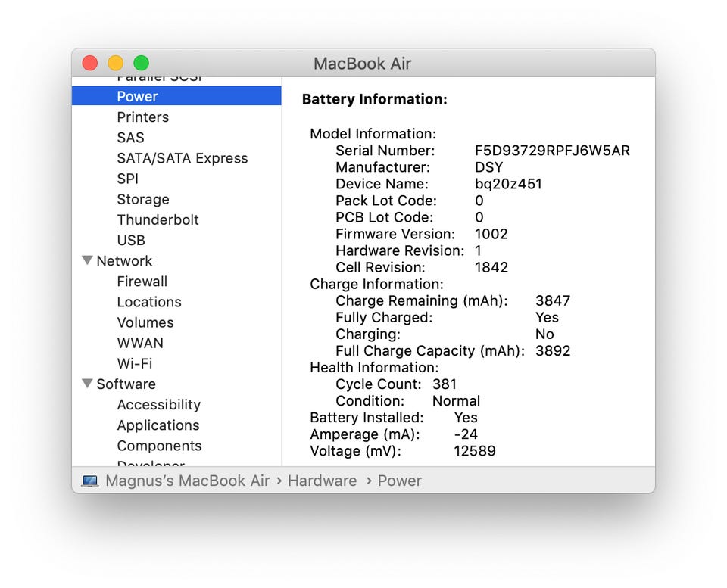Open Applications under Software
The height and width of the screenshot is (588, 727).
click(x=158, y=425)
